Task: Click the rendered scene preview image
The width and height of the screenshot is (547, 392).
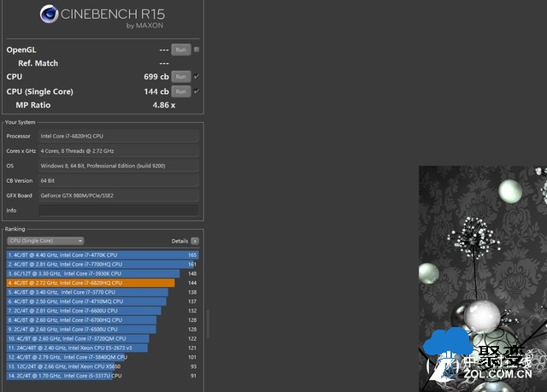Action: (483, 278)
